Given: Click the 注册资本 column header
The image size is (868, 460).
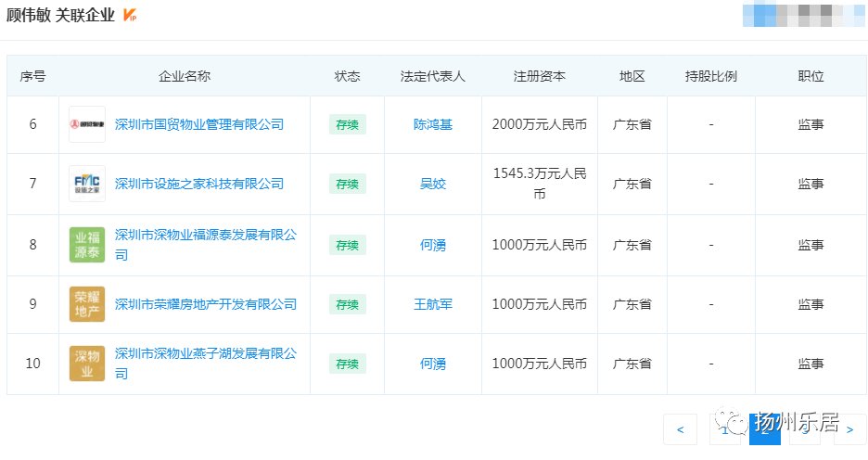Looking at the screenshot, I should (539, 76).
